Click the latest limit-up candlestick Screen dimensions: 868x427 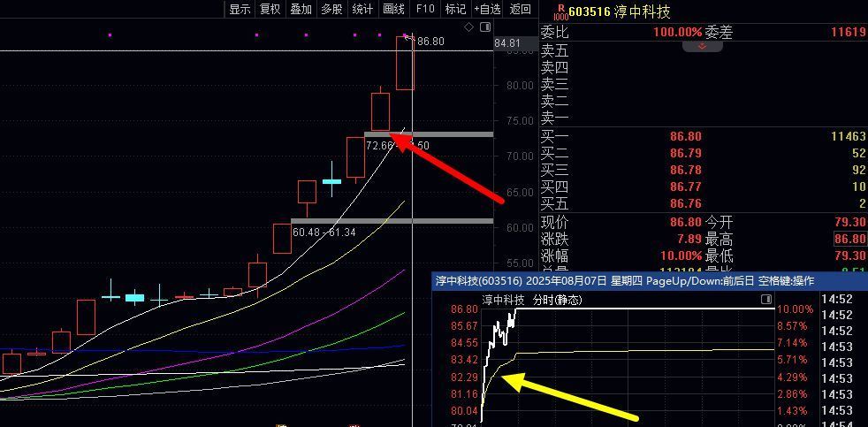click(x=405, y=63)
